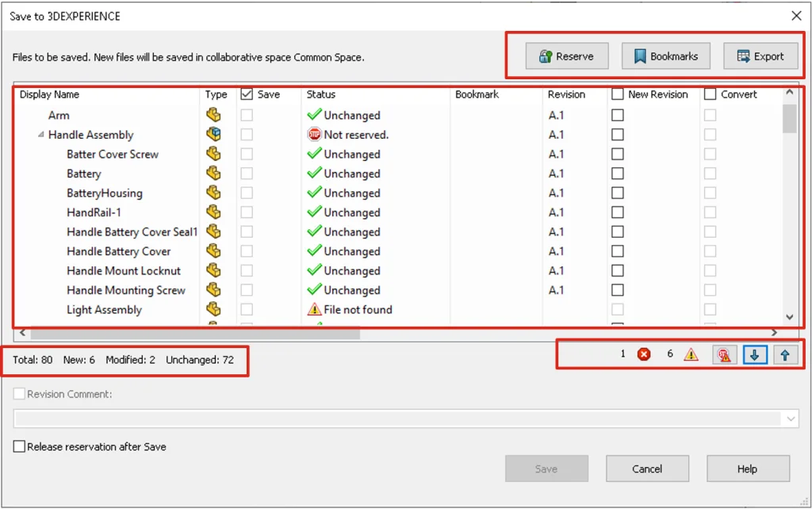Click the Status column header

[321, 94]
